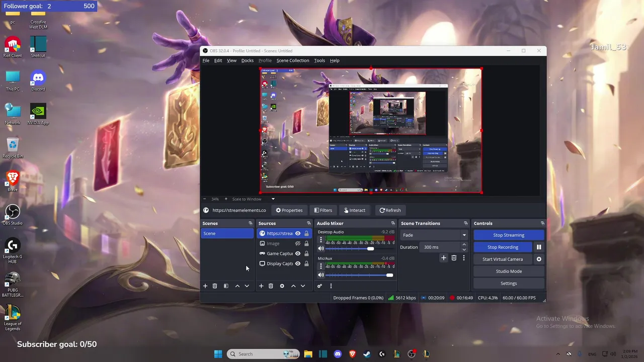
Task: Open Desktop Audio three-dot options
Action: [x=321, y=240]
